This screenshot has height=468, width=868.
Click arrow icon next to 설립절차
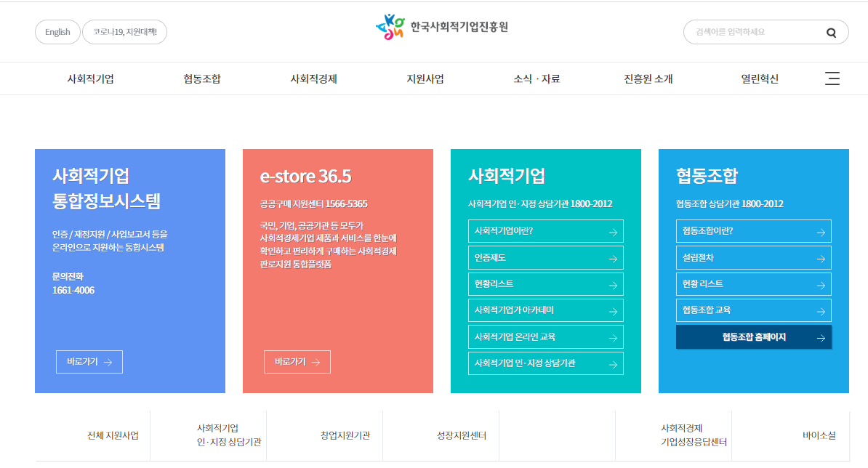(x=821, y=258)
